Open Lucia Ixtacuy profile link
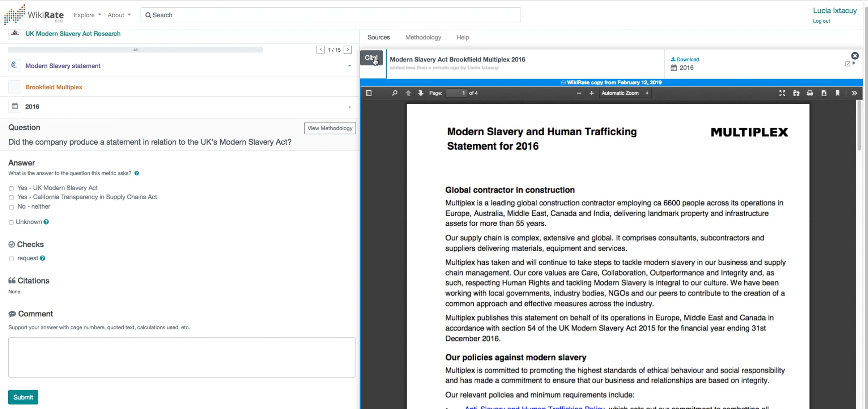 pyautogui.click(x=835, y=10)
